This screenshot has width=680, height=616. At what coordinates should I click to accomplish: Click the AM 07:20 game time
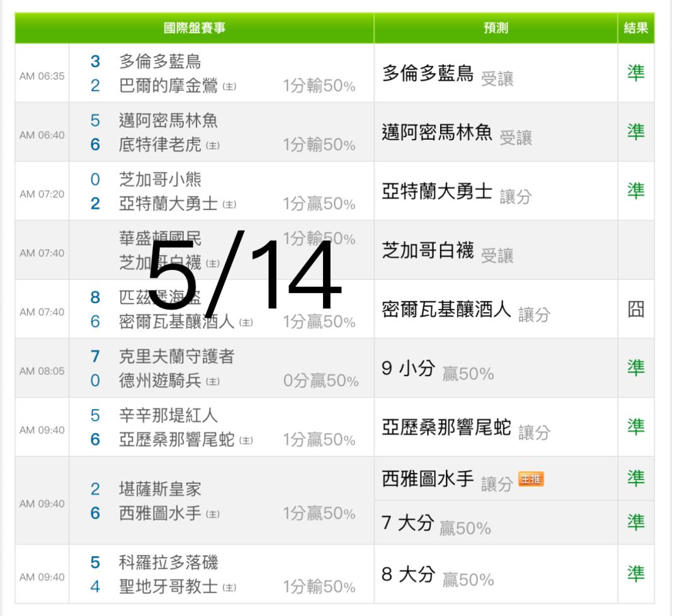click(x=42, y=194)
